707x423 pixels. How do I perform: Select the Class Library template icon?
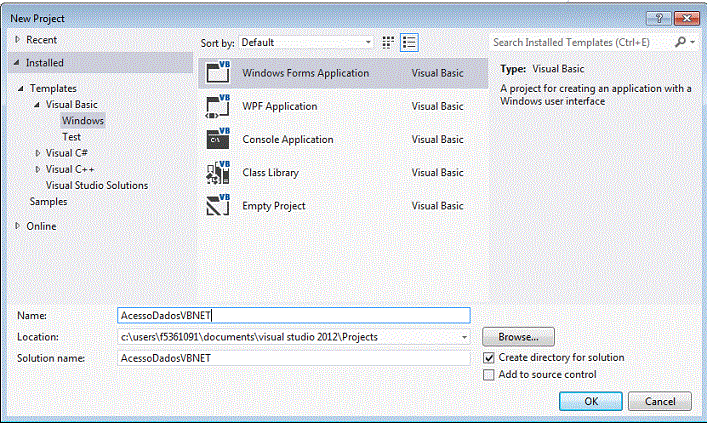coord(218,172)
